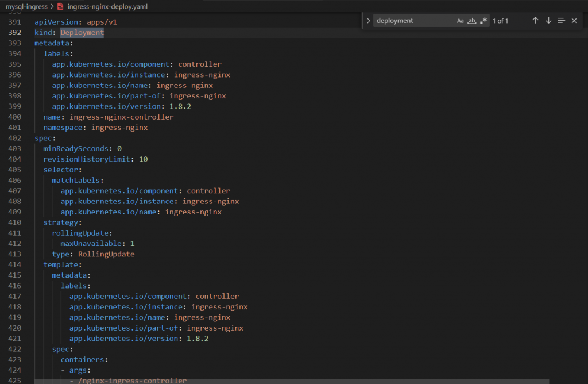Toggle Match Whole Word option

[x=472, y=21]
